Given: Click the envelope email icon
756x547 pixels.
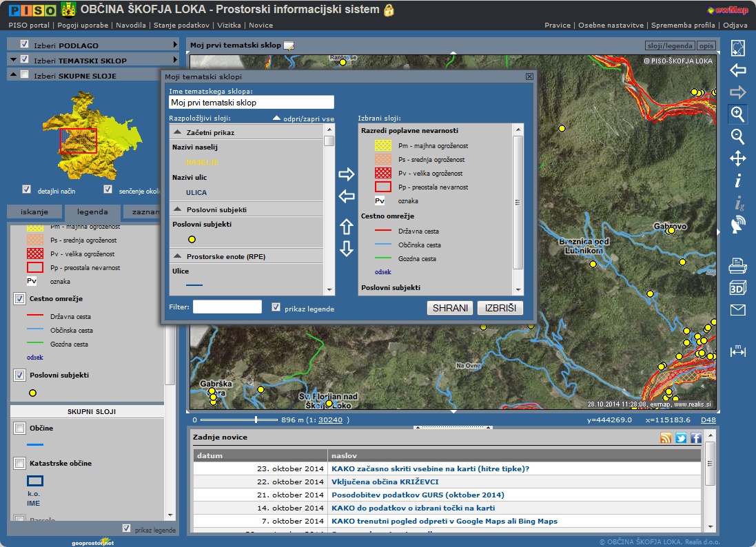Looking at the screenshot, I should (738, 310).
